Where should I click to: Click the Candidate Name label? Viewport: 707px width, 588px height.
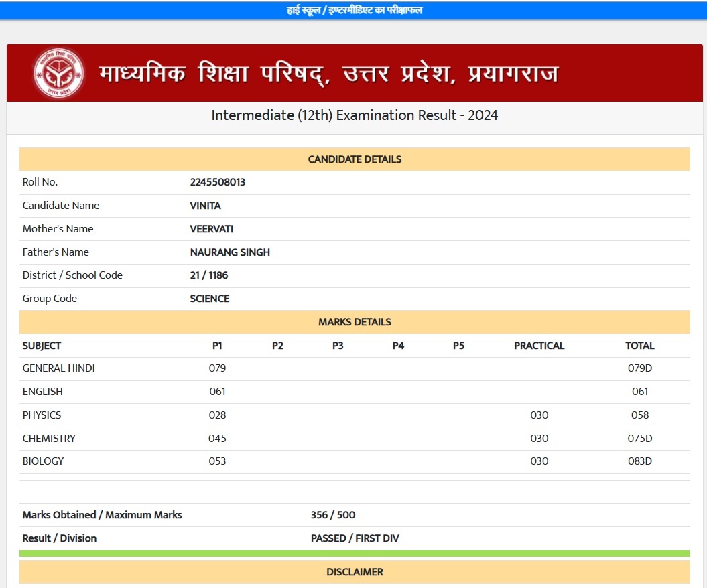click(x=61, y=206)
